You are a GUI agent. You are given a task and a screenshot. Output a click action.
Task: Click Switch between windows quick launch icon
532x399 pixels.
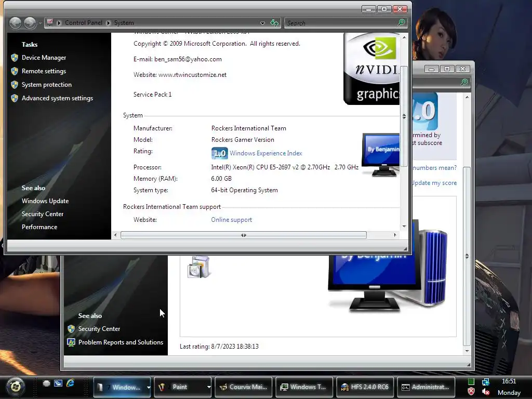pyautogui.click(x=58, y=383)
